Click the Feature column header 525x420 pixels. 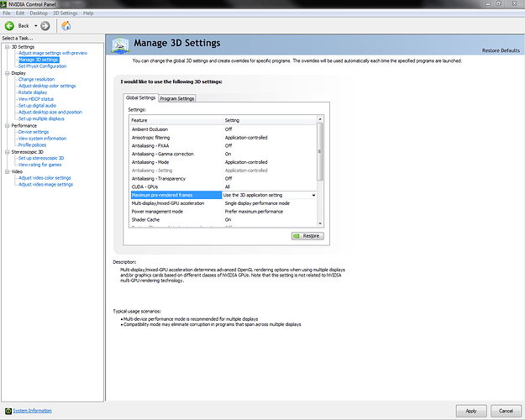176,120
